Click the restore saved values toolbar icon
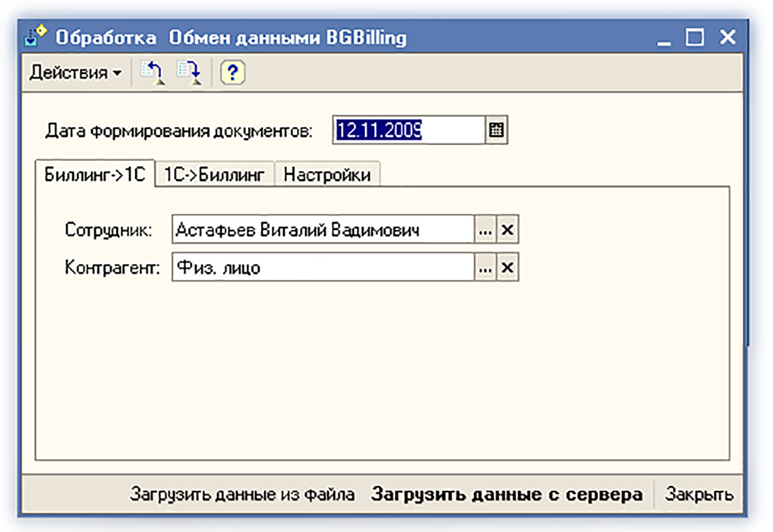Viewport: 773px width, 532px height. 152,73
